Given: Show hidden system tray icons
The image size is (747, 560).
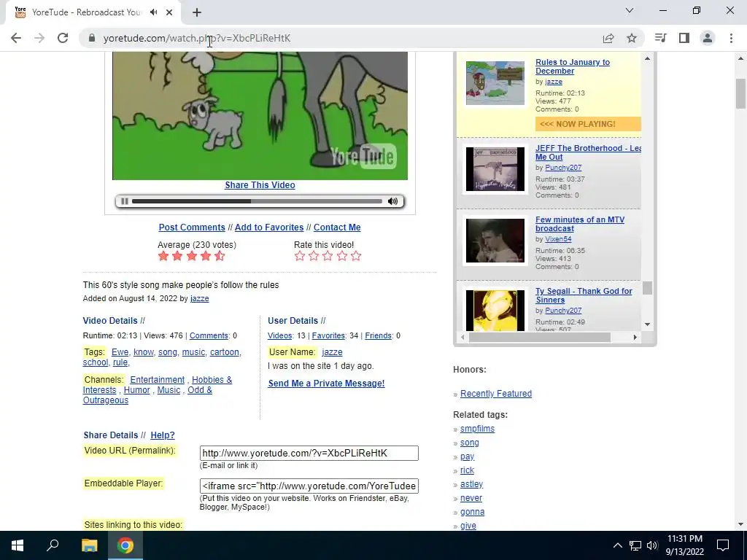Looking at the screenshot, I should pos(617,545).
